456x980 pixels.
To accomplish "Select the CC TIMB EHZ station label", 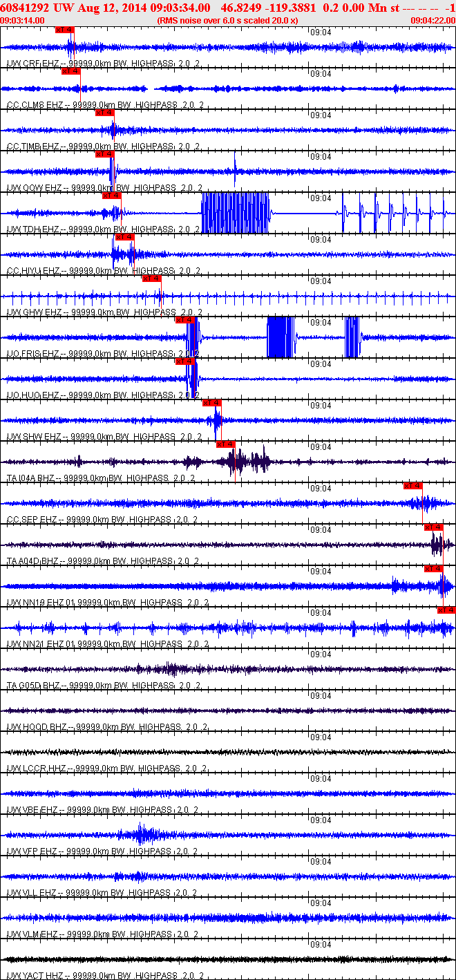I will (104, 147).
